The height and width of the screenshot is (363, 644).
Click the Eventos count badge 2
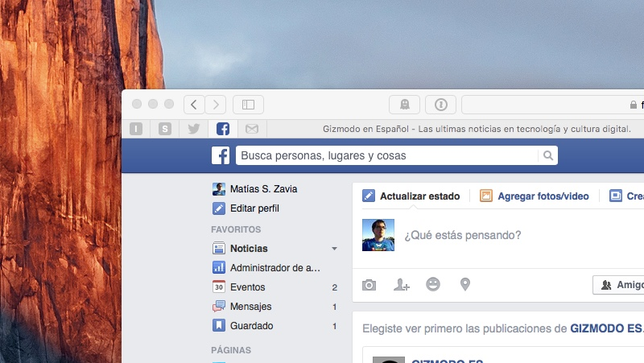(335, 287)
